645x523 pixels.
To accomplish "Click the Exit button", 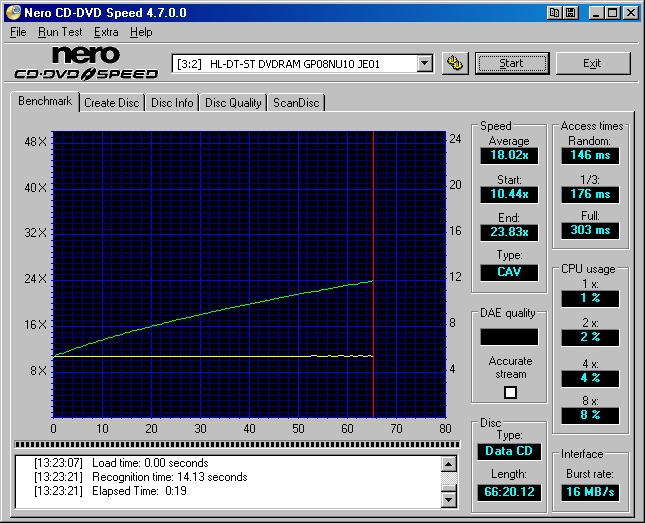I will point(593,63).
